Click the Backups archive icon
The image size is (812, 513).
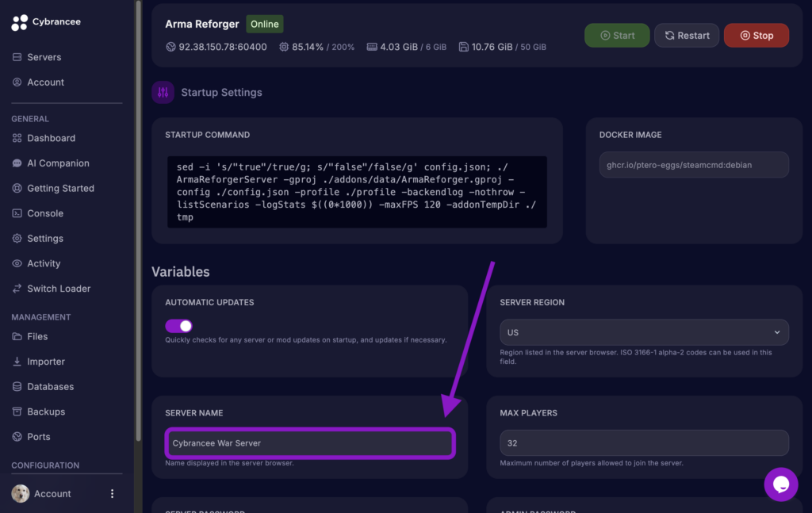[17, 412]
